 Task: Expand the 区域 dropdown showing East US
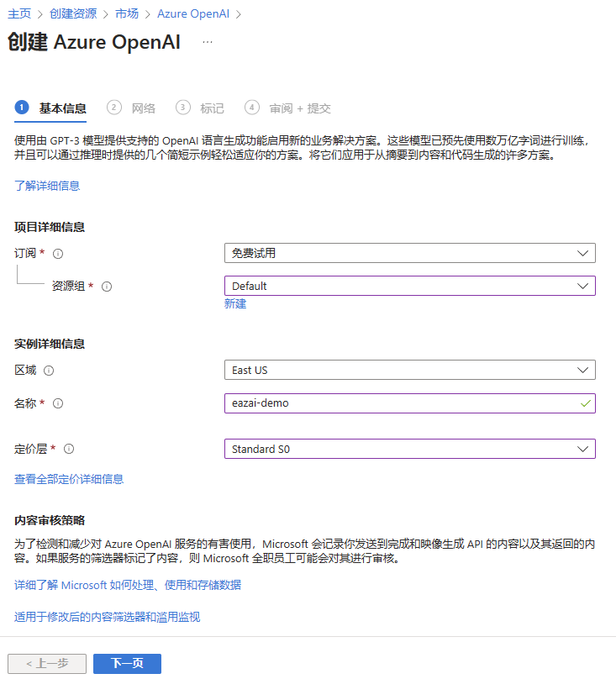pos(410,370)
